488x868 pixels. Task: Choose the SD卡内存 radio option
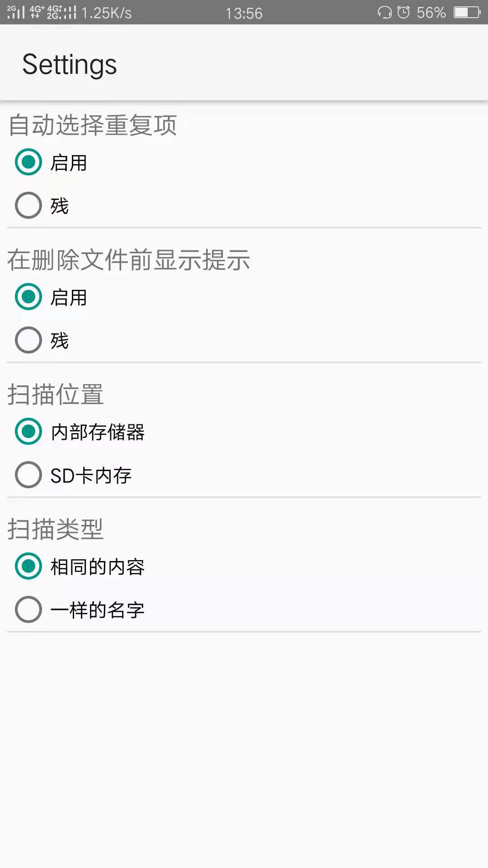[x=28, y=475]
